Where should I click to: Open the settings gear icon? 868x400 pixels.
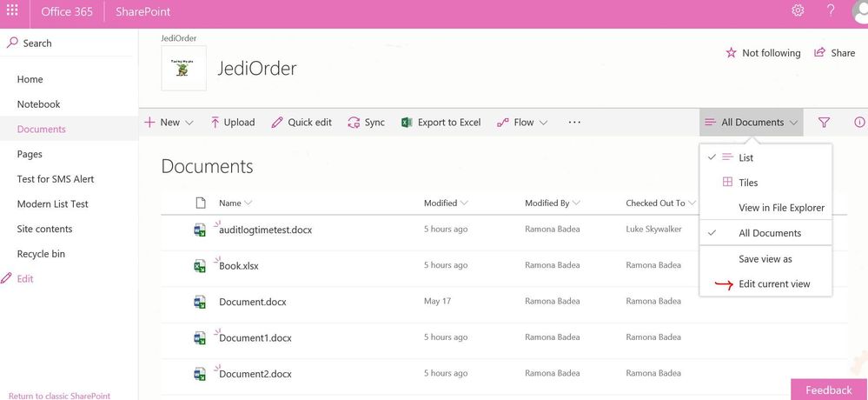pyautogui.click(x=798, y=10)
